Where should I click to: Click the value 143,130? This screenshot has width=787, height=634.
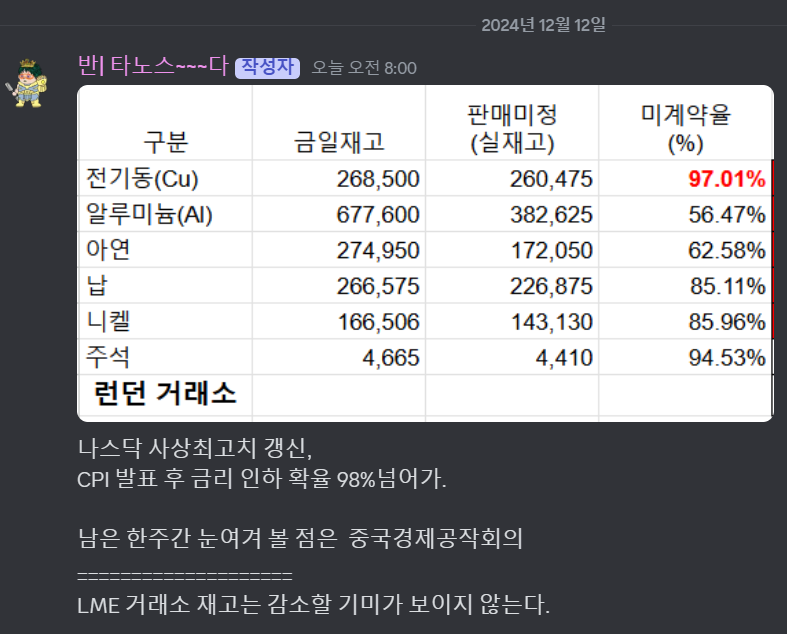tap(552, 322)
